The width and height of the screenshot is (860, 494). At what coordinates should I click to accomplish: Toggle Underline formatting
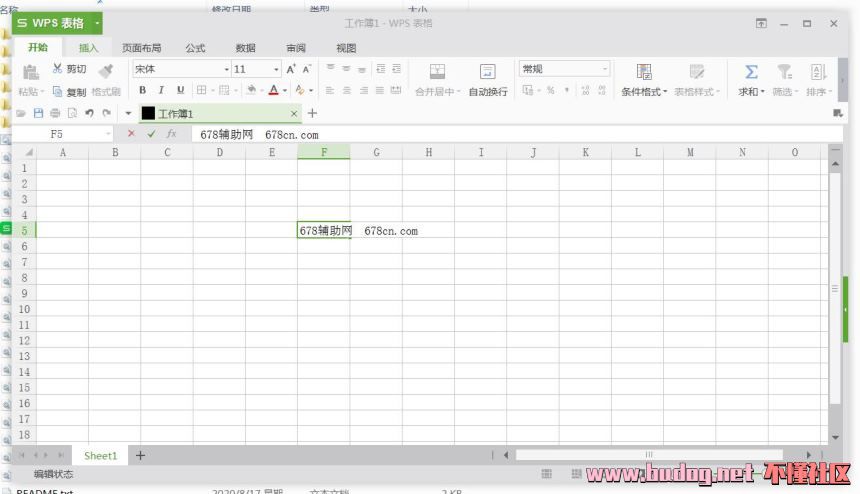click(180, 91)
